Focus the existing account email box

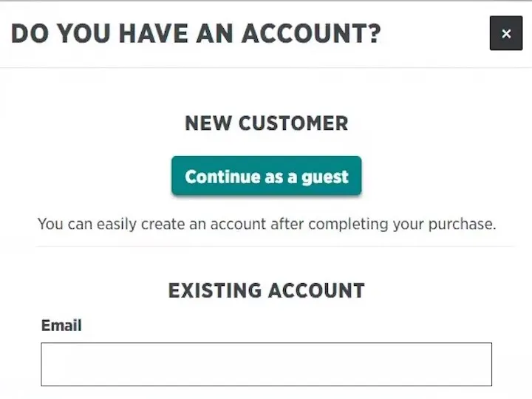click(x=266, y=364)
